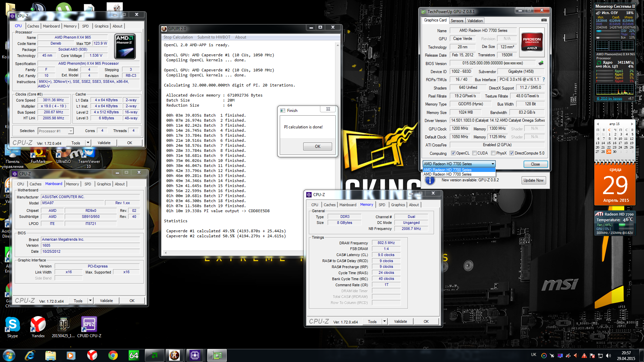Switch to the Validation tab in GPU-Z
This screenshot has width=644, height=362.
(x=475, y=21)
